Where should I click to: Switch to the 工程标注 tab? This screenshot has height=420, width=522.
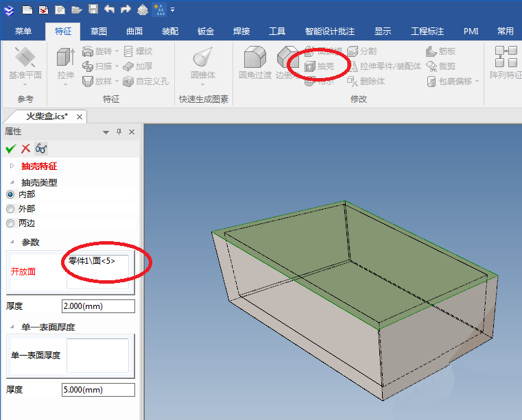click(x=427, y=32)
